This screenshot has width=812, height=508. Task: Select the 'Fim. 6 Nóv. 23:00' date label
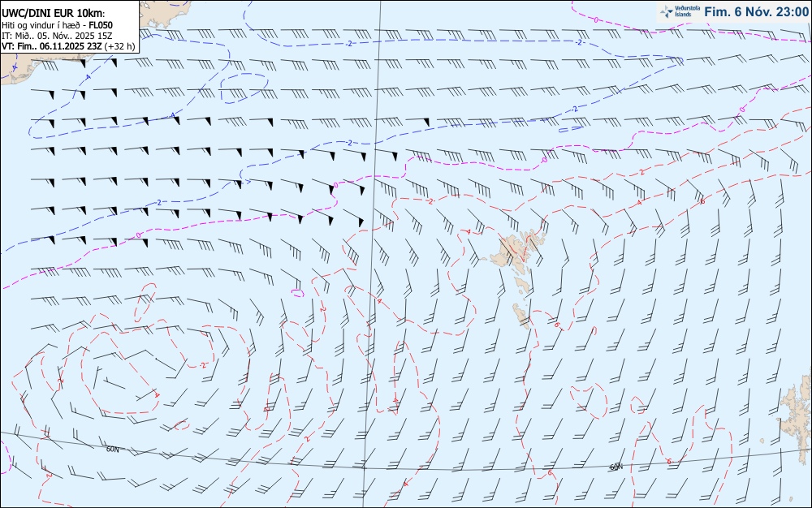pyautogui.click(x=757, y=12)
